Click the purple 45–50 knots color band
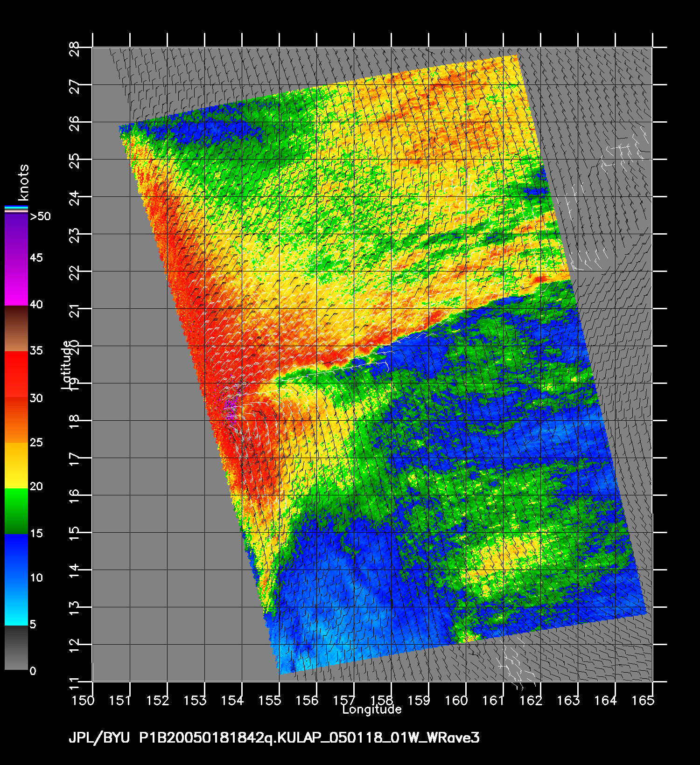This screenshot has width=700, height=765. 16,237
